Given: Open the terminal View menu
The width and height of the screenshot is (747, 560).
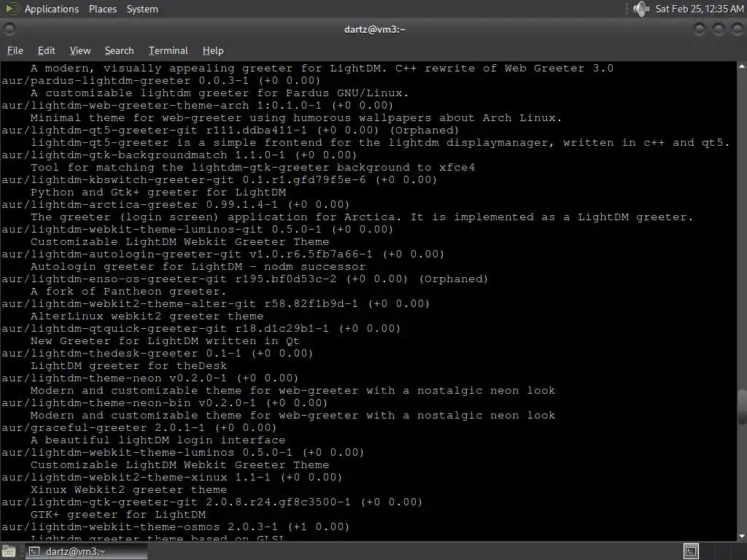Looking at the screenshot, I should [80, 50].
